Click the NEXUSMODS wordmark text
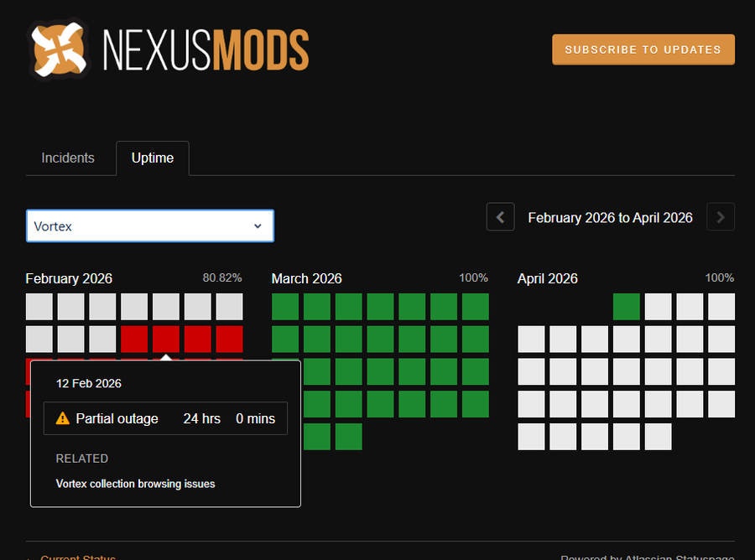The image size is (755, 560). tap(206, 49)
